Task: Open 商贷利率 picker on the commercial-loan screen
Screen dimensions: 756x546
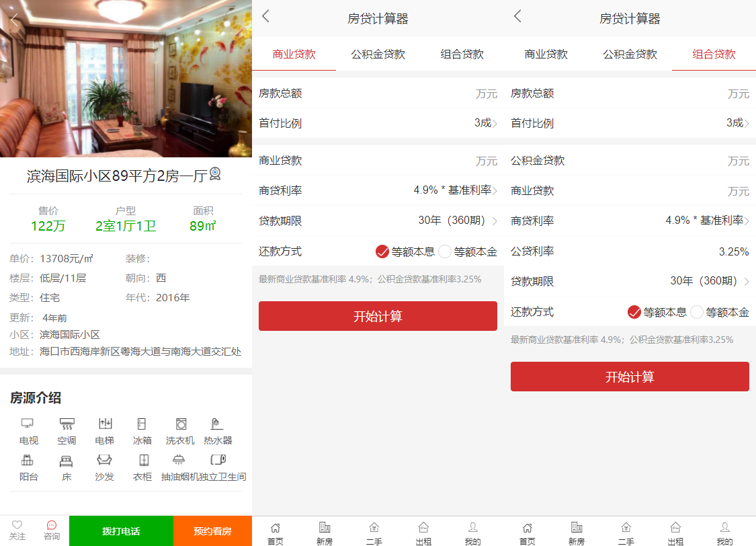Action: pyautogui.click(x=378, y=190)
